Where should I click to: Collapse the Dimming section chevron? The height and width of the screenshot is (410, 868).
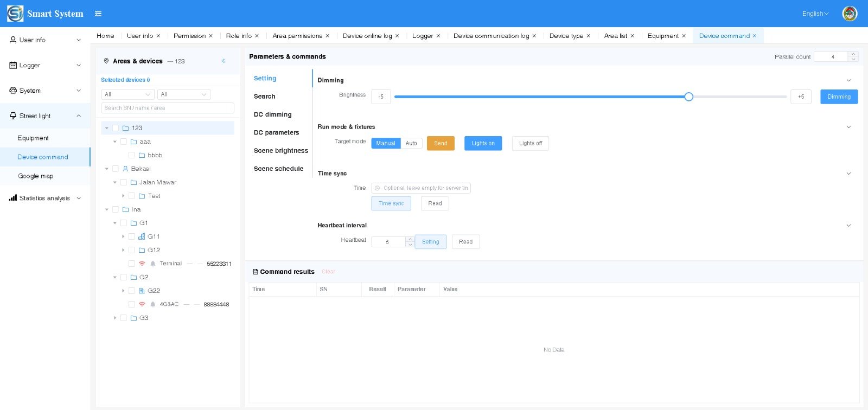pos(849,80)
